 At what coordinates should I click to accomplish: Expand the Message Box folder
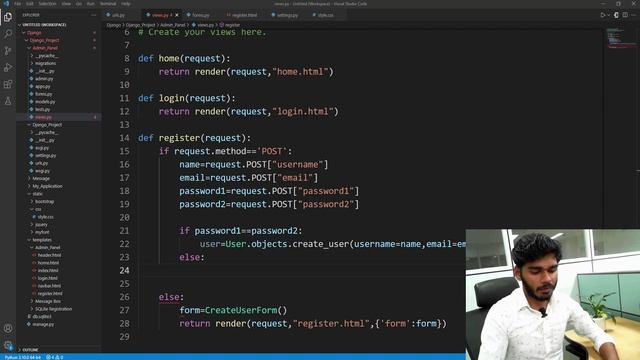coord(47,301)
